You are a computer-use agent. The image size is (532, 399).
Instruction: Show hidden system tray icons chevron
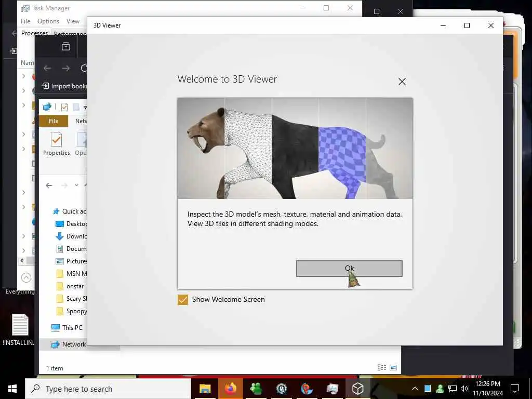[x=415, y=389]
